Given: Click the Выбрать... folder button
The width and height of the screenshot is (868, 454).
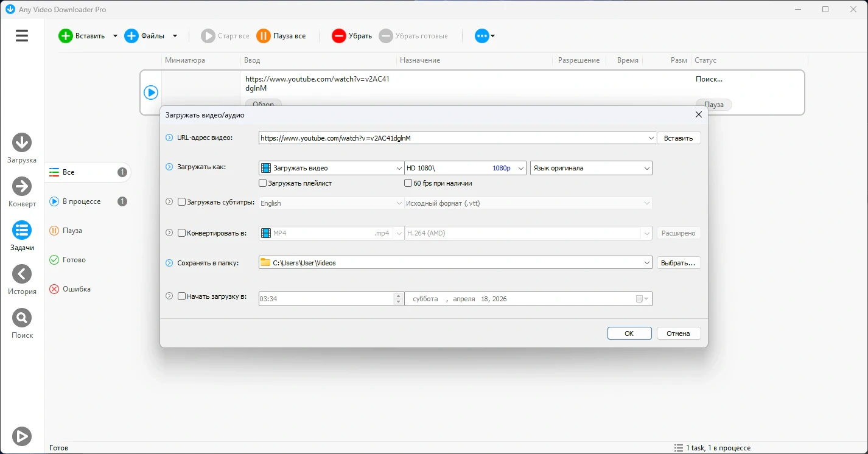Looking at the screenshot, I should tap(679, 263).
